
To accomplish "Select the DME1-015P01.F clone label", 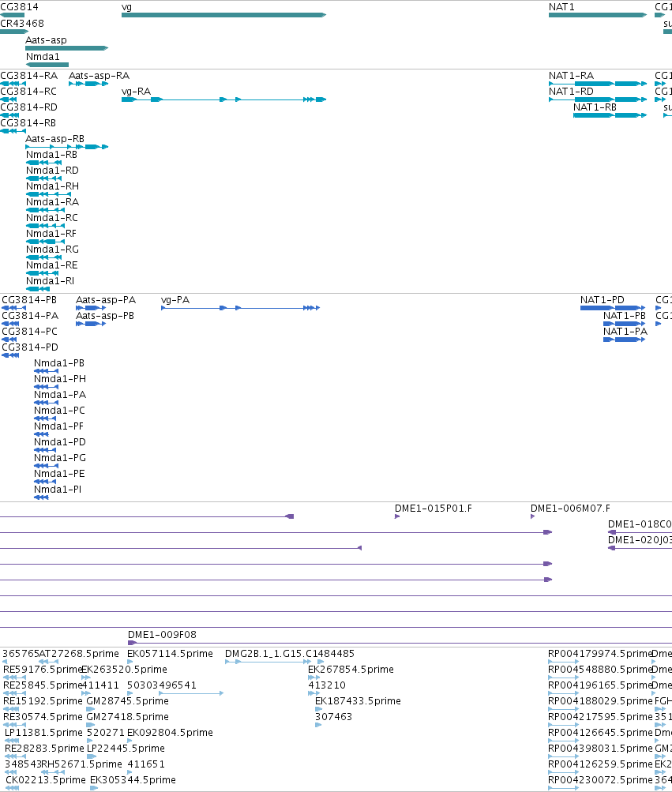I will (434, 509).
